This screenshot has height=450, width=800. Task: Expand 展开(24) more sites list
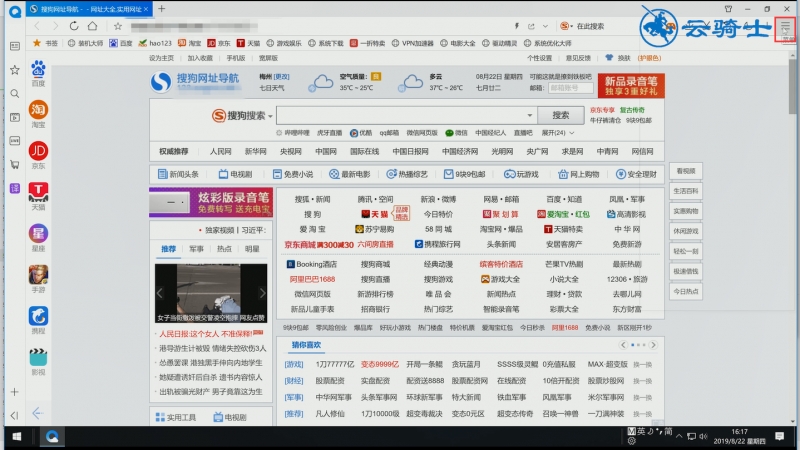point(557,133)
